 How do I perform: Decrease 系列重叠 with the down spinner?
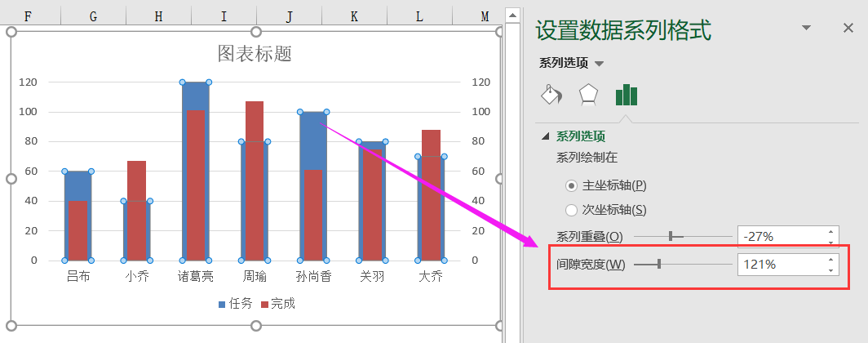831,243
